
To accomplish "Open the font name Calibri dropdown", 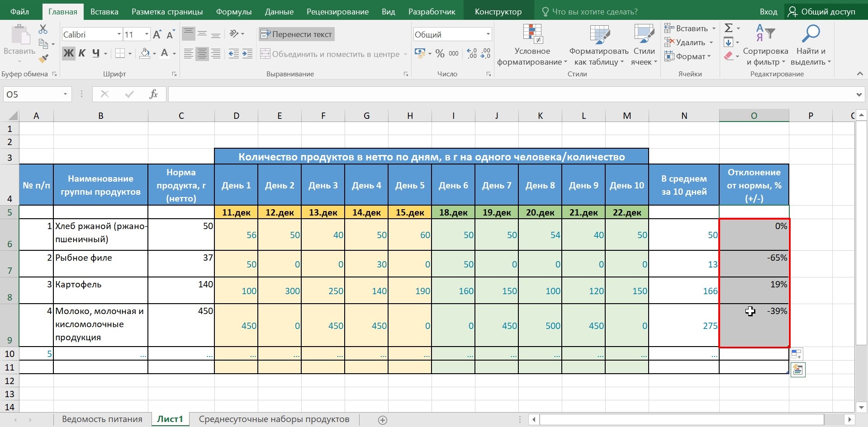I will coord(119,34).
